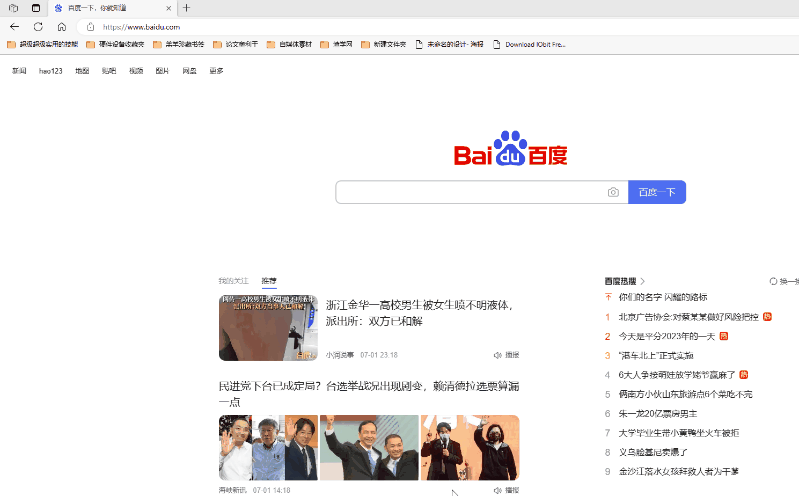
Task: Open the 自媒体素材 bookmark folder
Action: click(x=289, y=44)
